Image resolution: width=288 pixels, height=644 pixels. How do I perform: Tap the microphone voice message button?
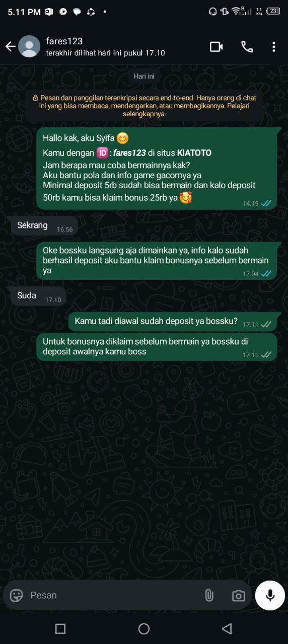coord(270,595)
